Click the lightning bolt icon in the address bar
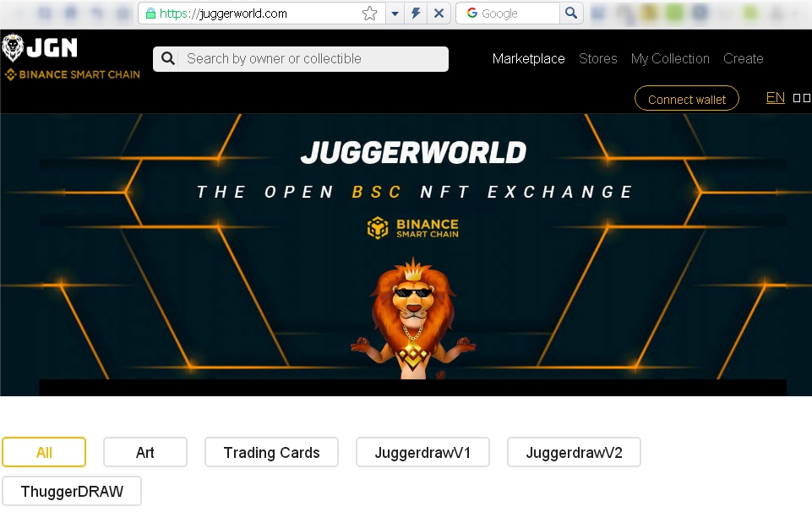The height and width of the screenshot is (512, 812). pos(416,14)
